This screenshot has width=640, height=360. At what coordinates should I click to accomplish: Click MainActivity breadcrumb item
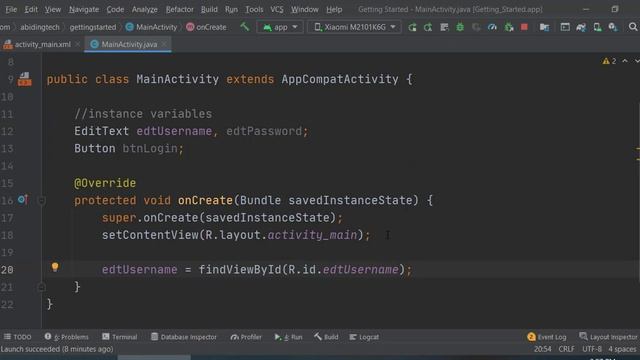click(151, 27)
